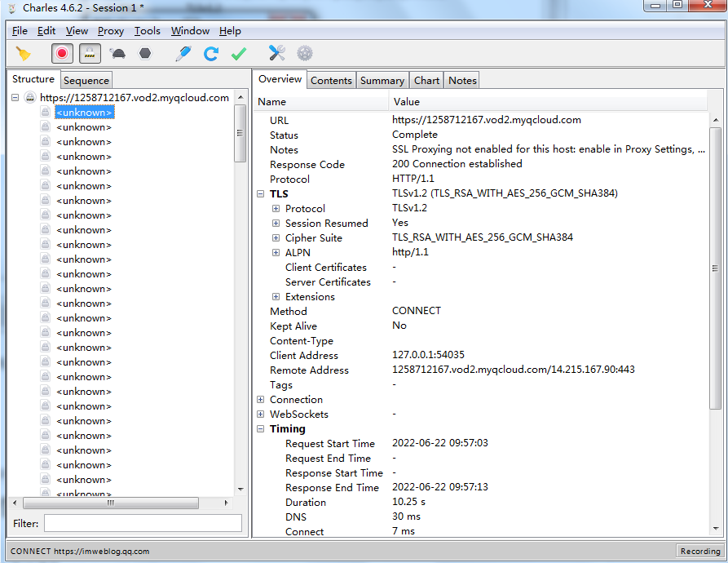
Task: Toggle breakpoints hexagon icon
Action: pos(145,53)
